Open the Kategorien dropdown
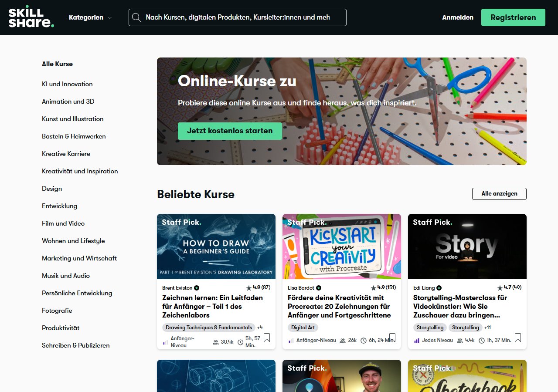Viewport: 558px width, 392px height. coord(90,17)
